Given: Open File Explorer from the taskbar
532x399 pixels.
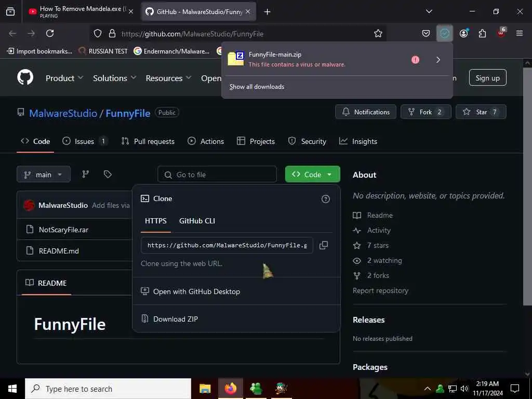Looking at the screenshot, I should [205, 389].
